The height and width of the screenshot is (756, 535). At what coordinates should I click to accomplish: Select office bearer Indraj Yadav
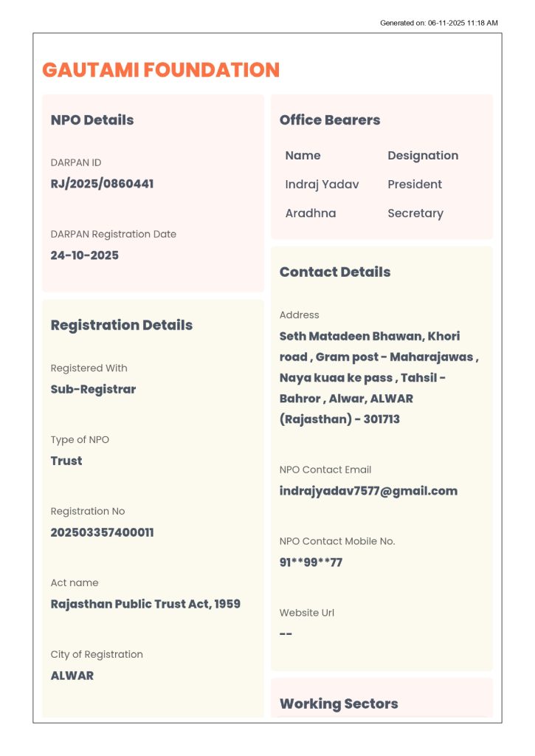point(322,185)
